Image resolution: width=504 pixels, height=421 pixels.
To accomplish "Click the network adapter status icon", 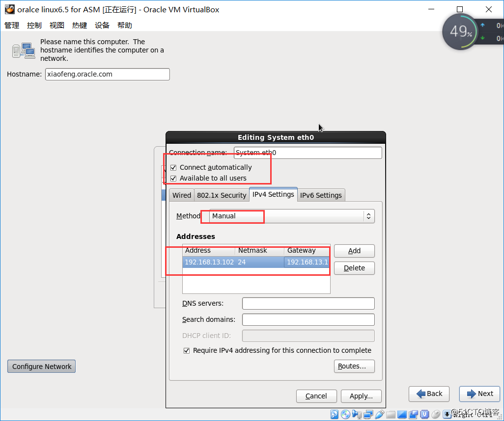I will pyautogui.click(x=368, y=414).
